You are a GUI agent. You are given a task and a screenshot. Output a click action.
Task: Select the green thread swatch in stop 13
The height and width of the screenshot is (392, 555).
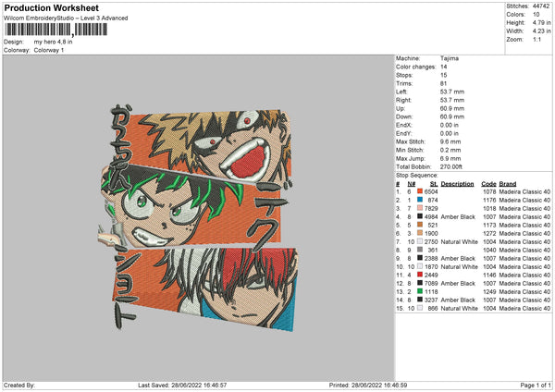coord(420,291)
